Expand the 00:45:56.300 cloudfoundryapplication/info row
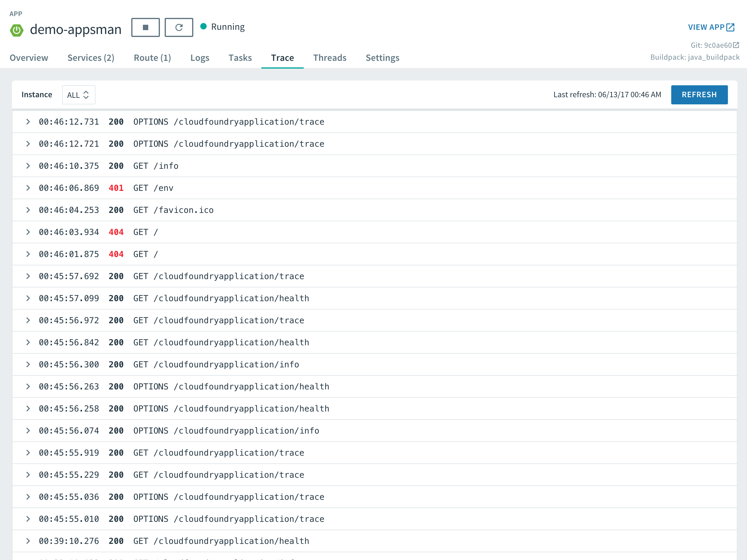The height and width of the screenshot is (560, 747). 28,364
